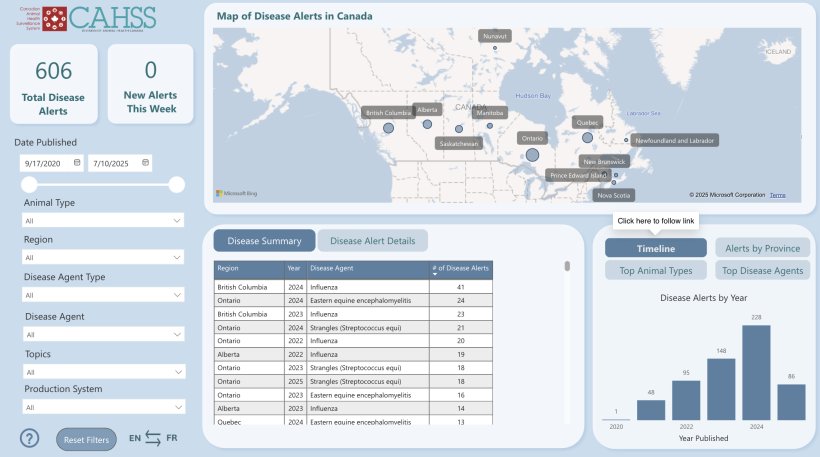Open the start date calendar picker icon
The image size is (820, 457).
pos(76,163)
